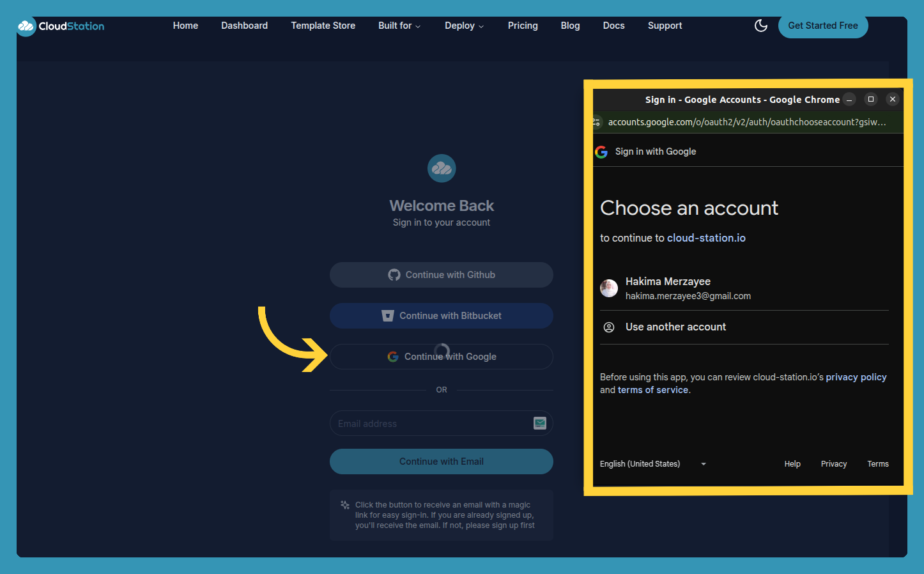Choose Continue with Bitbucket
The image size is (924, 574).
tap(442, 316)
